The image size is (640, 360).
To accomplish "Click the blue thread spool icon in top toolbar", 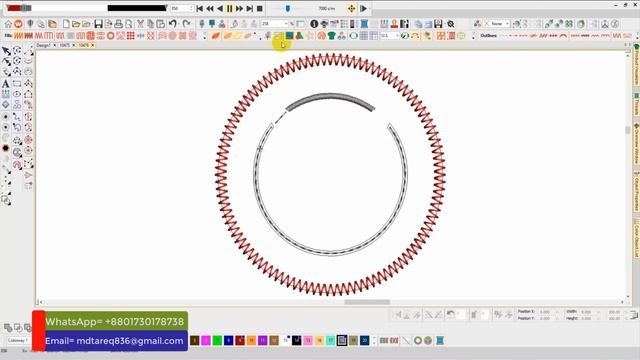I will (364, 24).
